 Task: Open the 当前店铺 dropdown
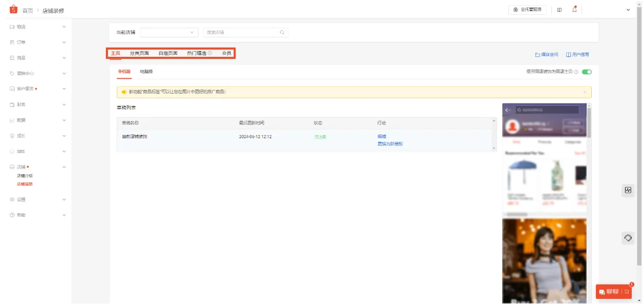pos(169,32)
